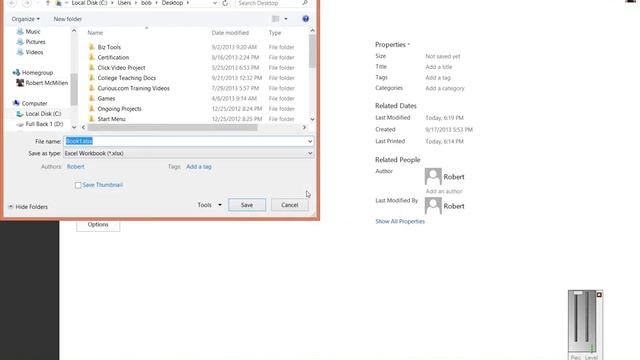Collapse folders with Hide Folders
This screenshot has width=640, height=360.
click(28, 207)
